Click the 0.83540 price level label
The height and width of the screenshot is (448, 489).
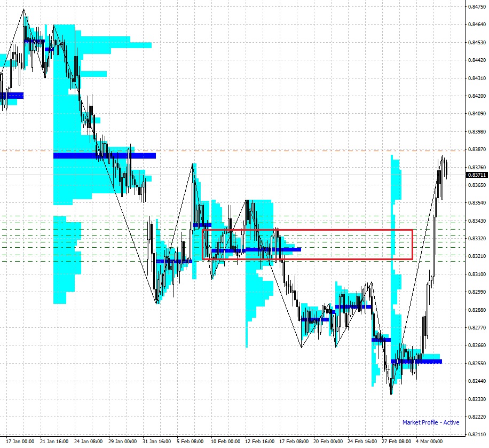(x=477, y=203)
